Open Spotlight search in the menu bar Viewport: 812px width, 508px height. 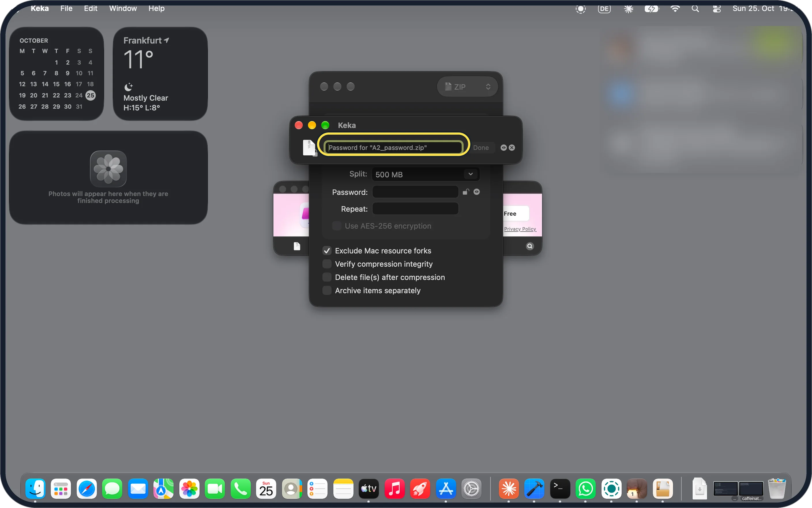coord(695,9)
